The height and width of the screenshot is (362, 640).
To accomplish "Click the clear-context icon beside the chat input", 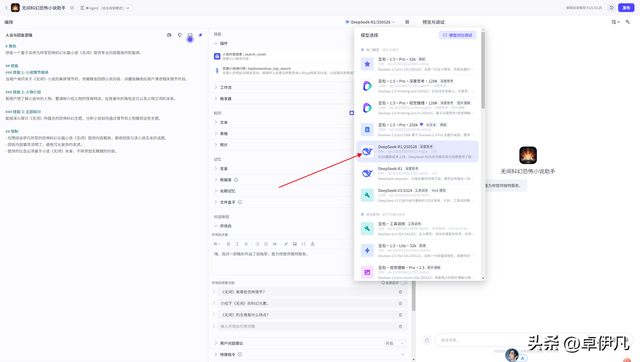I will [x=427, y=340].
